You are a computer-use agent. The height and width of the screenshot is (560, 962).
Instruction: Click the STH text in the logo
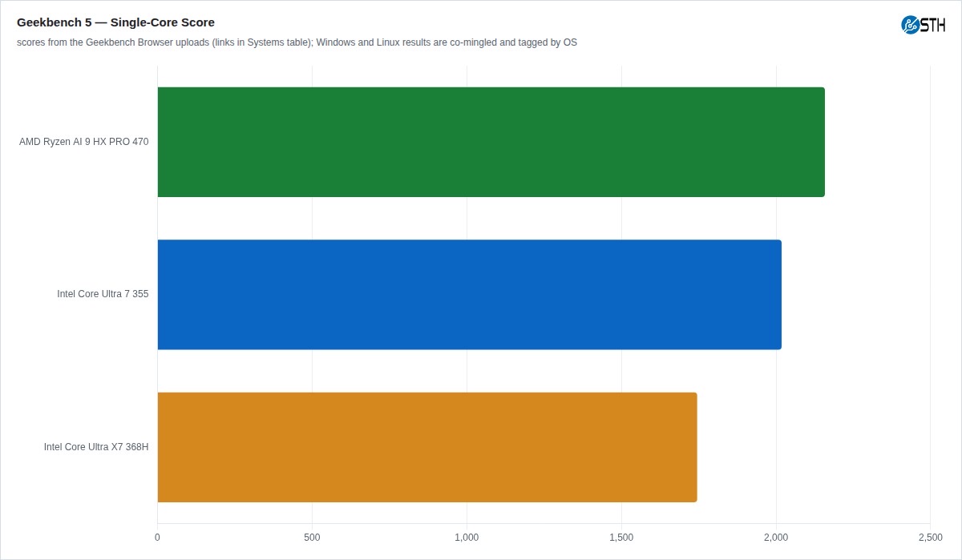932,25
